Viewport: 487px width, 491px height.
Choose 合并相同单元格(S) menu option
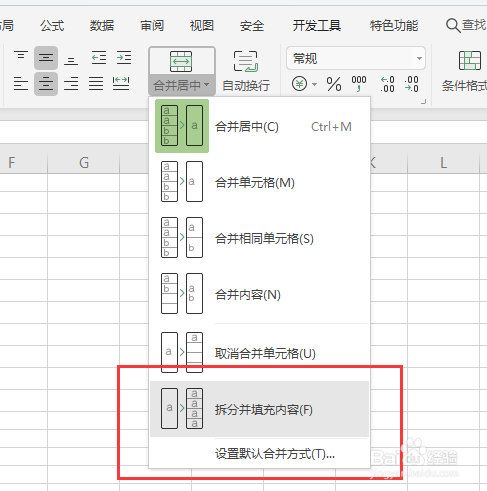click(x=259, y=238)
